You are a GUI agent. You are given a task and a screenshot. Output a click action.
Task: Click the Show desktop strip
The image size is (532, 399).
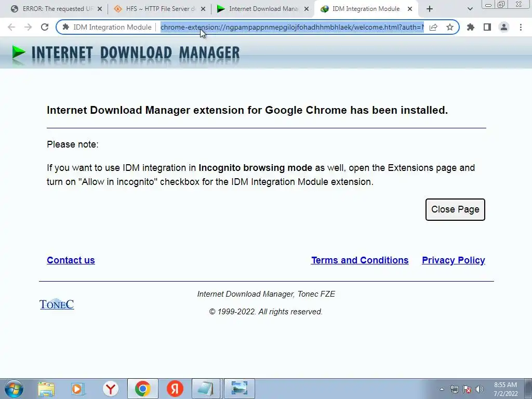tap(528, 389)
